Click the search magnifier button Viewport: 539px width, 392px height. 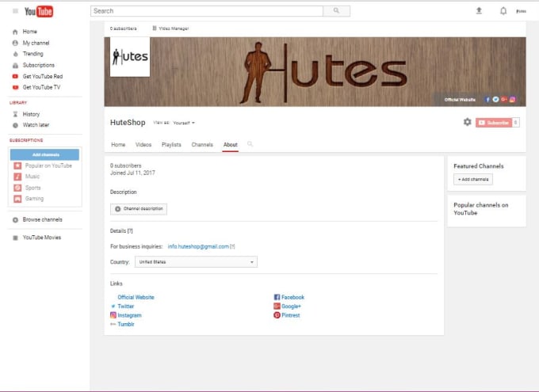pos(336,11)
